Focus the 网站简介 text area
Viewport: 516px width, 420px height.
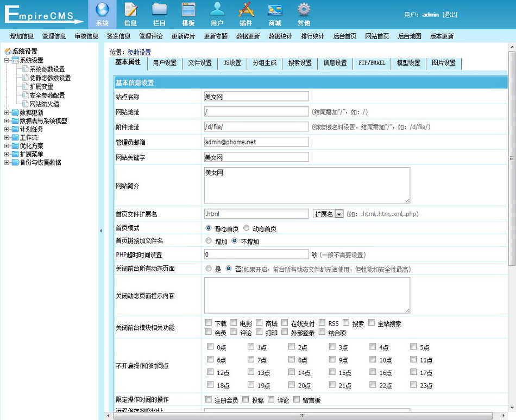307,186
